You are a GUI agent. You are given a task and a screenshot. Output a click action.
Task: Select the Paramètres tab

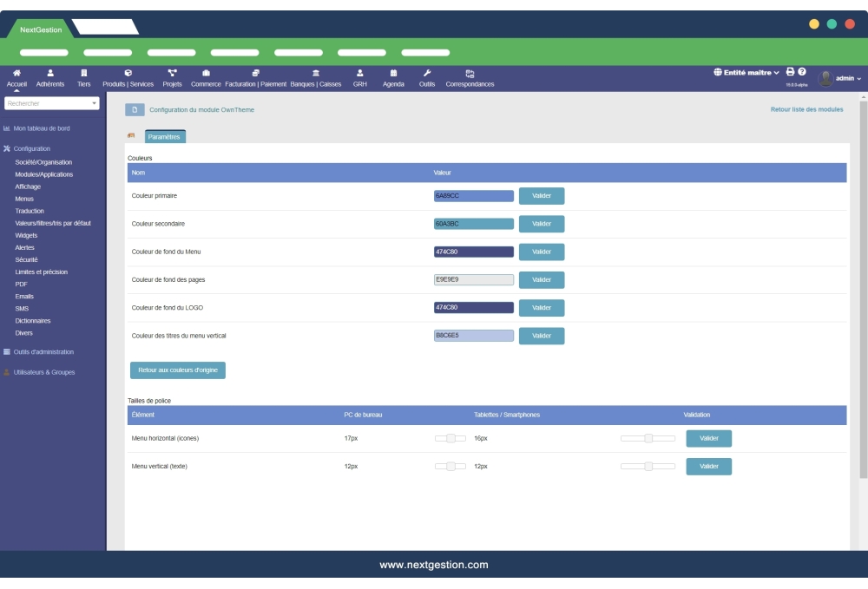[164, 136]
